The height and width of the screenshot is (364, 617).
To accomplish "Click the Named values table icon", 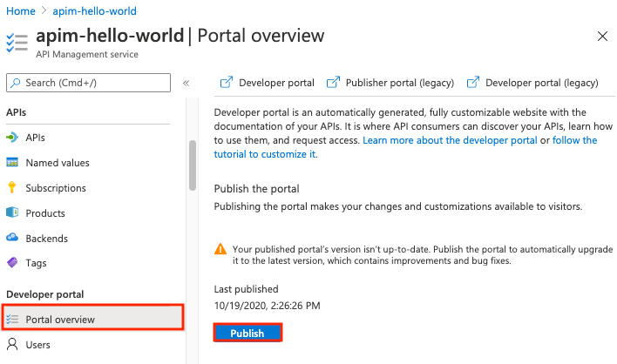I will pos(13,163).
